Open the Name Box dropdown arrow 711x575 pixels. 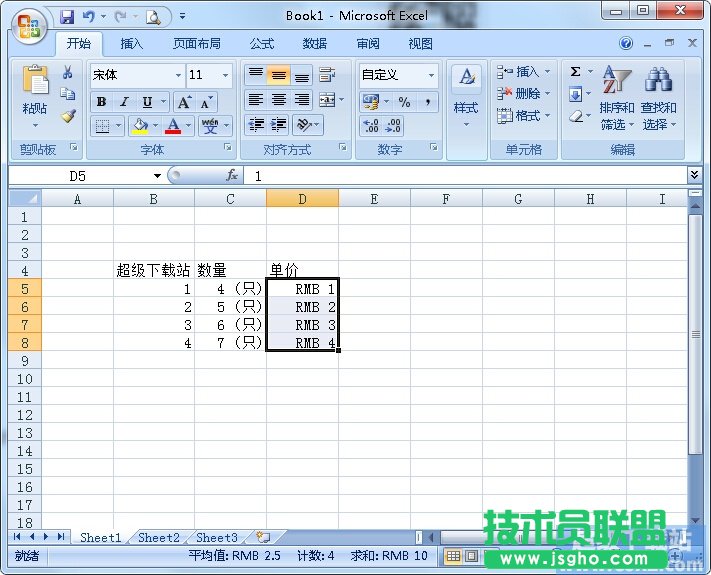coord(157,176)
